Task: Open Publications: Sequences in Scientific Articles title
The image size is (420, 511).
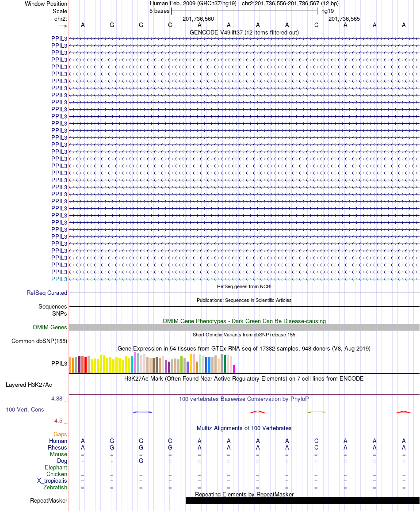Action: click(244, 300)
